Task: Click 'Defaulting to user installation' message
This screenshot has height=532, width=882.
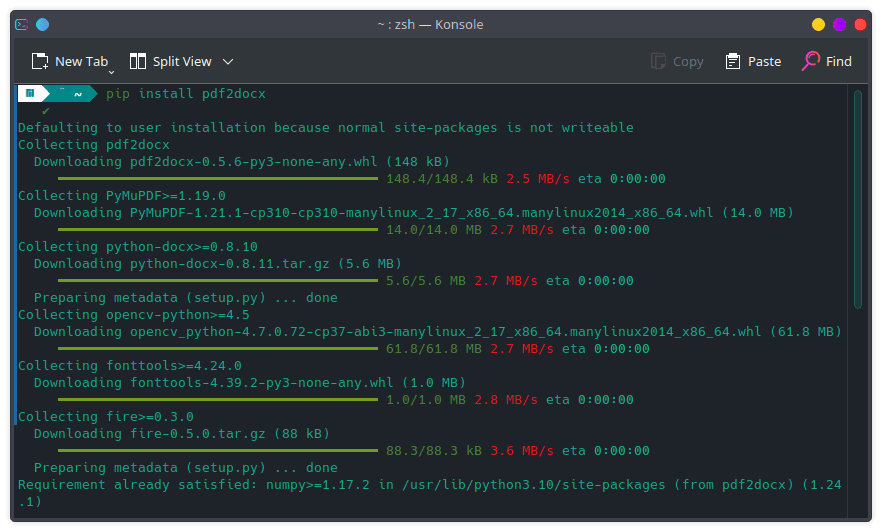Action: (x=326, y=128)
